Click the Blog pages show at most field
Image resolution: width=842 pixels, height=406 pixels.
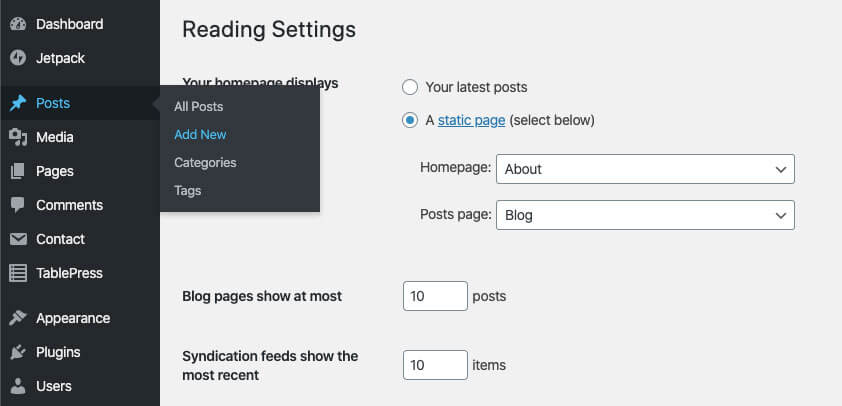(x=435, y=296)
